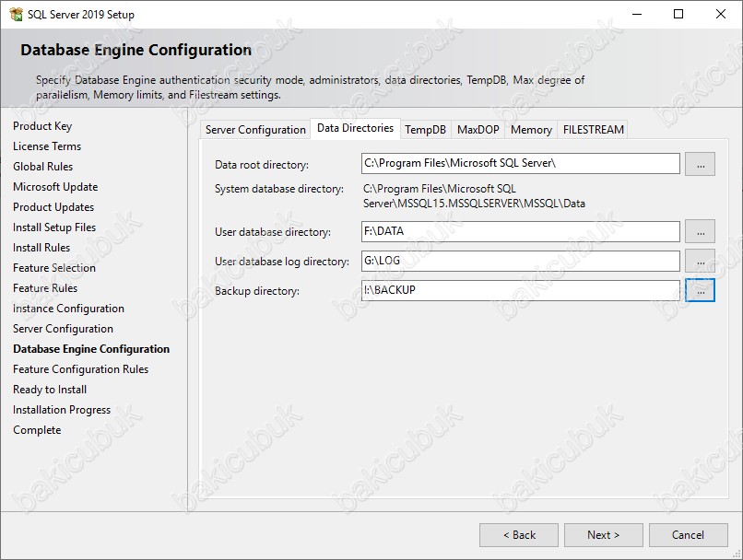Screen dimensions: 743x560
Task: Click the System database directory label
Action: tap(279, 189)
